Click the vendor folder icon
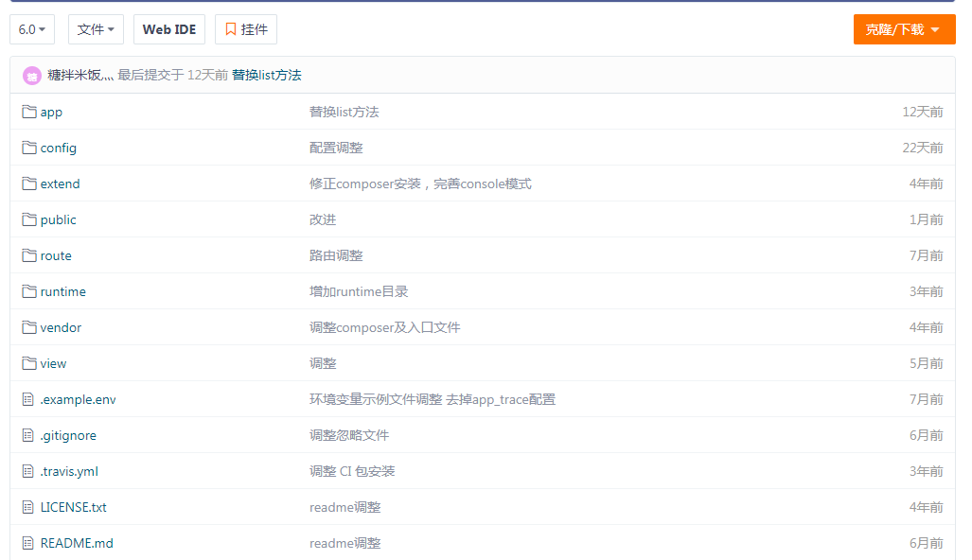This screenshot has width=972, height=560. tap(29, 327)
